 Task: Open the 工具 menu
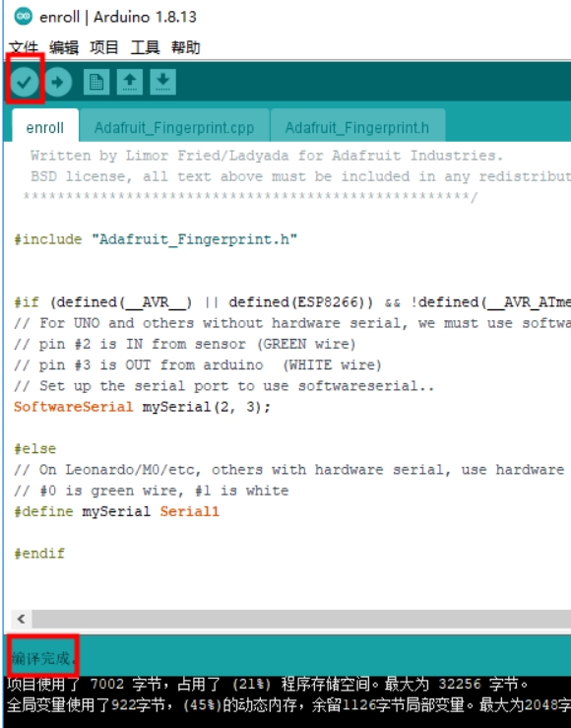(x=145, y=47)
